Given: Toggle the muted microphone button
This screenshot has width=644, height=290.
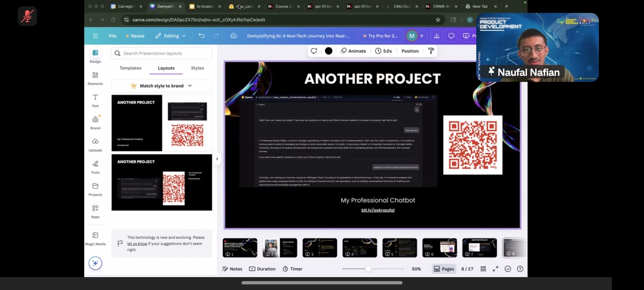Looking at the screenshot, I should coord(27,16).
